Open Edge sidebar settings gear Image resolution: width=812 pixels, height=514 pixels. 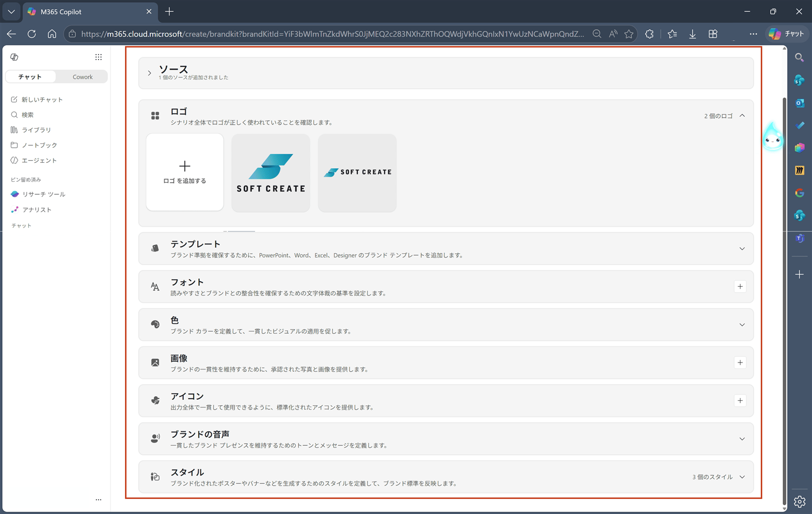[800, 502]
